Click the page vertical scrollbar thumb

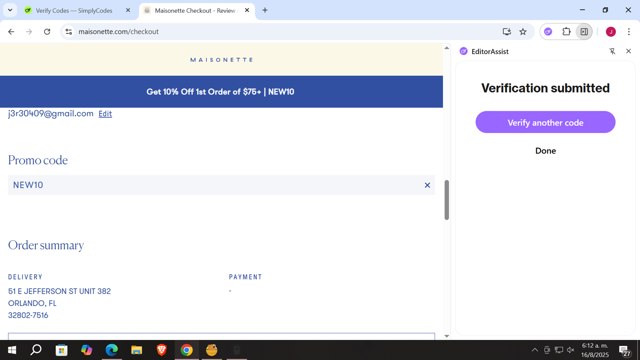447,200
